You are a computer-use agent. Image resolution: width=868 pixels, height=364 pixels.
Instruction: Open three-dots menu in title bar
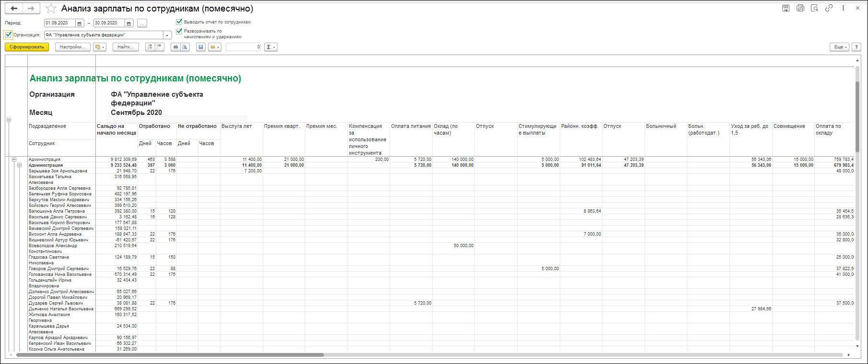[x=843, y=8]
